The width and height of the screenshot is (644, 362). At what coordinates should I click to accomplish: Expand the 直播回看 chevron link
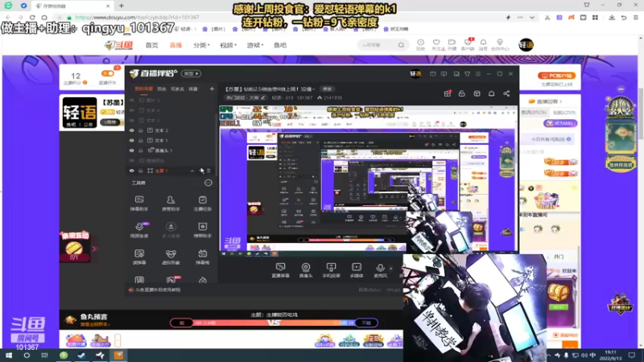tap(560, 101)
